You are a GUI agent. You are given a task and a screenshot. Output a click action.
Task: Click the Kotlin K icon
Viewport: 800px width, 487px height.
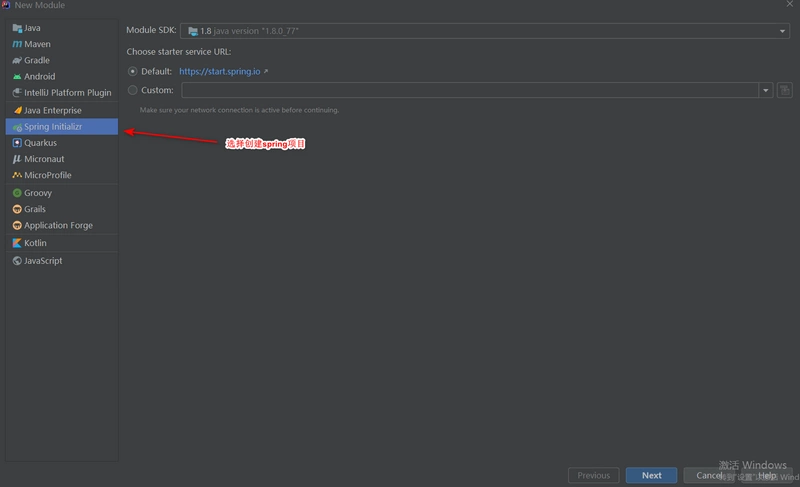pyautogui.click(x=17, y=243)
